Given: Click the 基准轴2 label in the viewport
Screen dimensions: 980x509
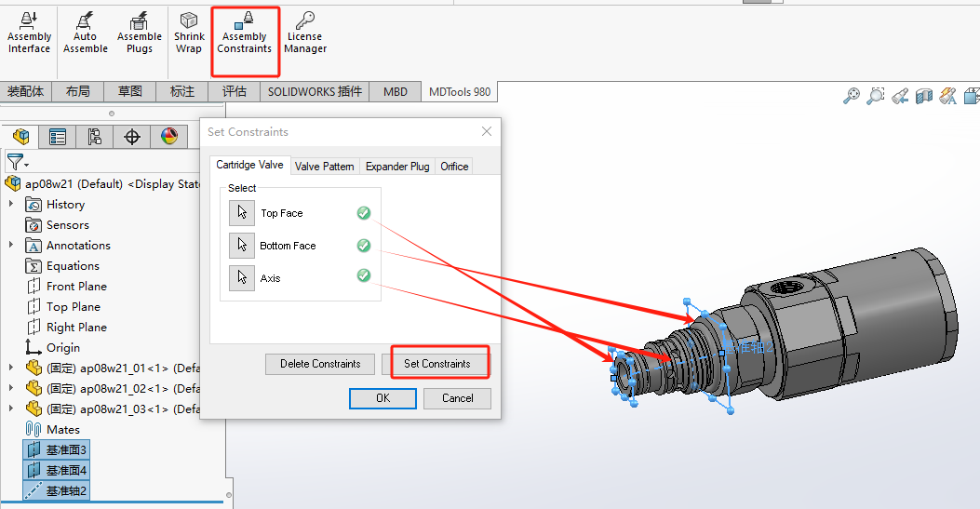Looking at the screenshot, I should (749, 347).
